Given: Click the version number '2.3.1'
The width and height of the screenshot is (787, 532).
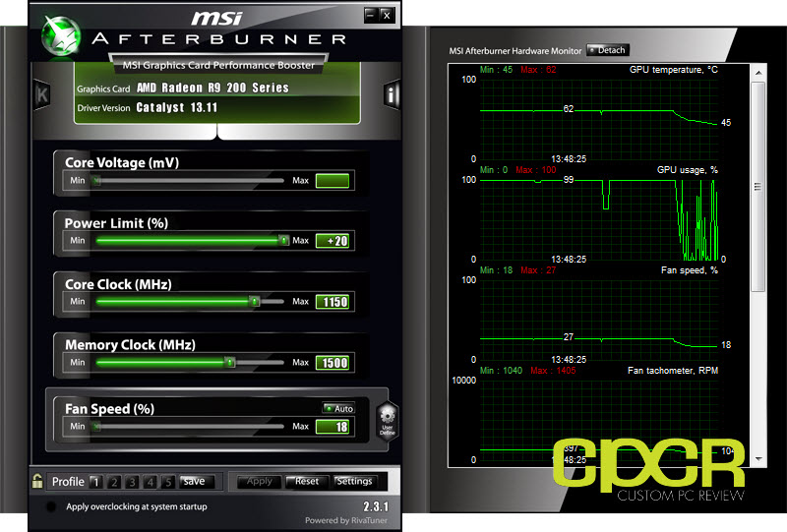Looking at the screenshot, I should pyautogui.click(x=376, y=506).
